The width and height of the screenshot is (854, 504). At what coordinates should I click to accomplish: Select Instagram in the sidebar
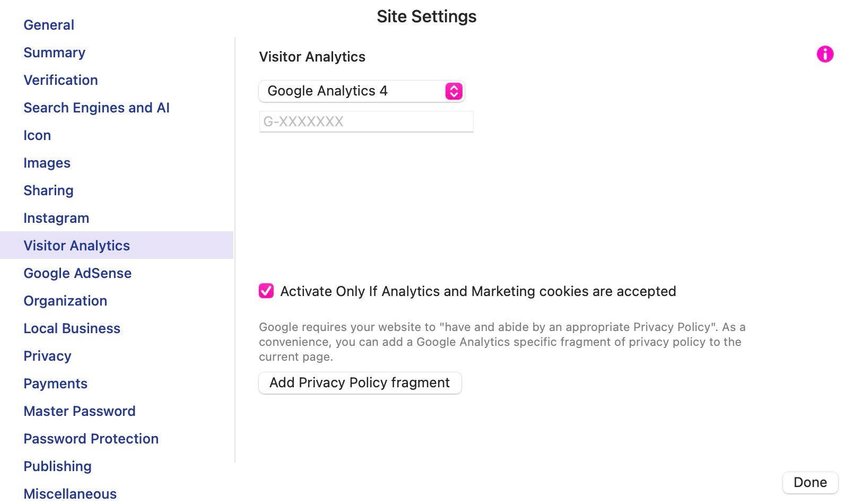pyautogui.click(x=56, y=218)
